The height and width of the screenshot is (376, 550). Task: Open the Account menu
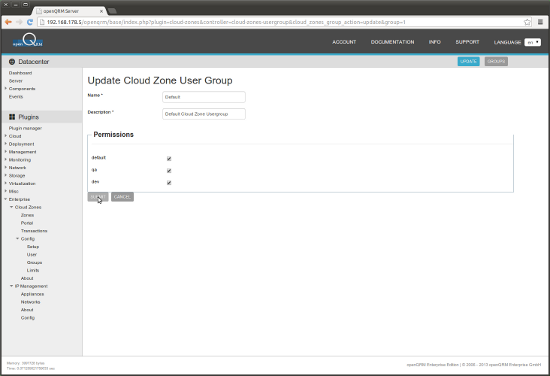pos(344,42)
